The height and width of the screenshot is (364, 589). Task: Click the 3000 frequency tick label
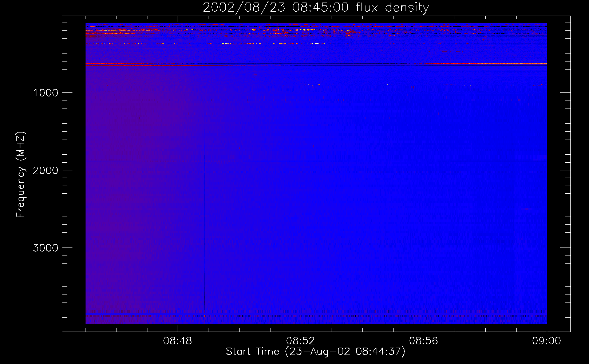[x=46, y=248]
